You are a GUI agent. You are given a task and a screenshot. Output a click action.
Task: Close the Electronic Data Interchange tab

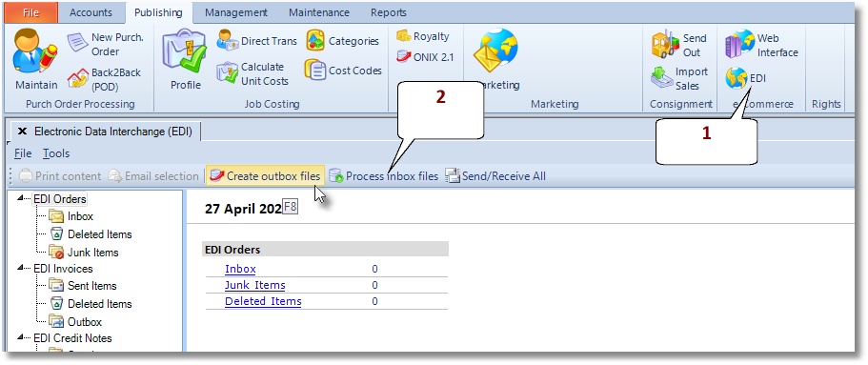(22, 132)
